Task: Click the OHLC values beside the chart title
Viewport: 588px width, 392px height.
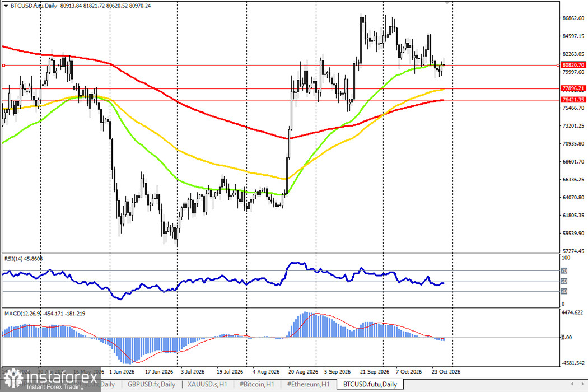Action: point(105,6)
